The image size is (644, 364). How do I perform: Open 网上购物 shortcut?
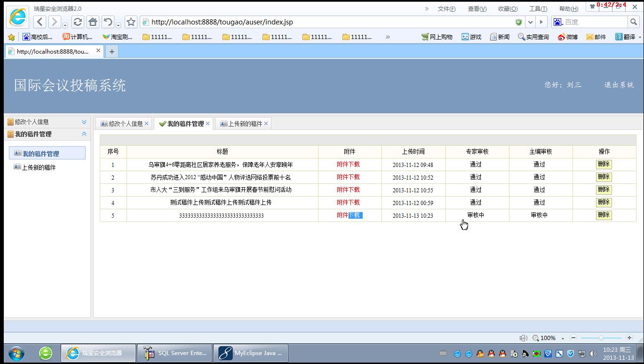(x=437, y=37)
